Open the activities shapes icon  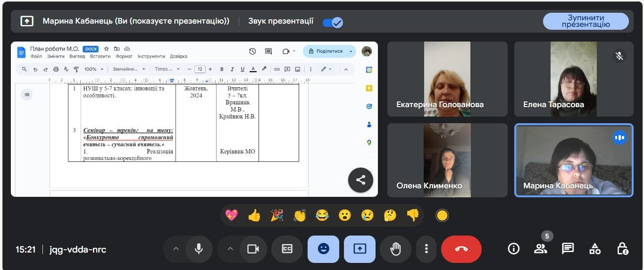[595, 249]
